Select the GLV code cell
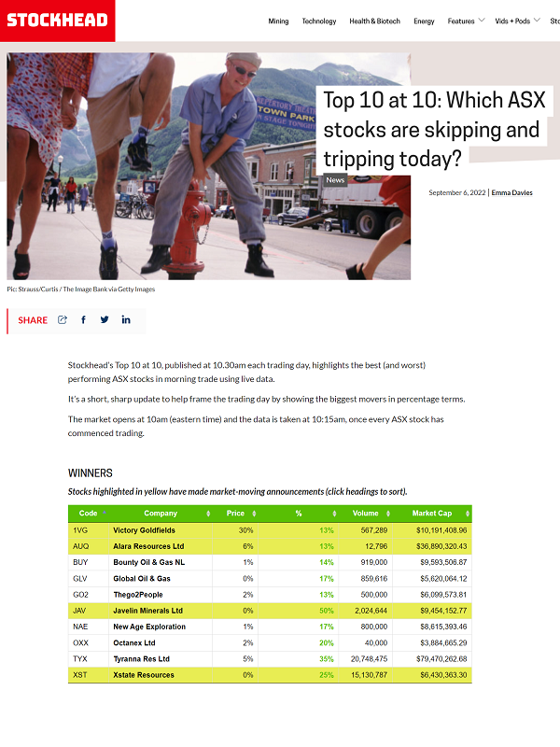Image resolution: width=560 pixels, height=747 pixels. pyautogui.click(x=89, y=579)
